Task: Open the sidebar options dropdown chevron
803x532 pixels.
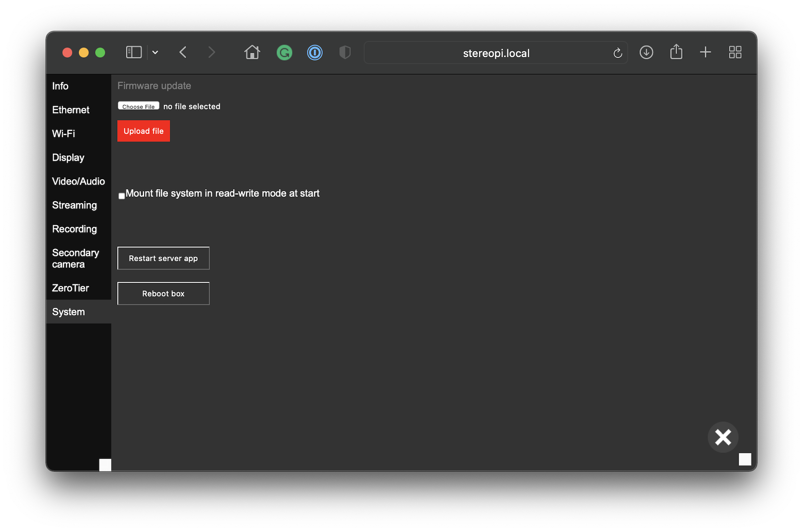Action: [155, 53]
